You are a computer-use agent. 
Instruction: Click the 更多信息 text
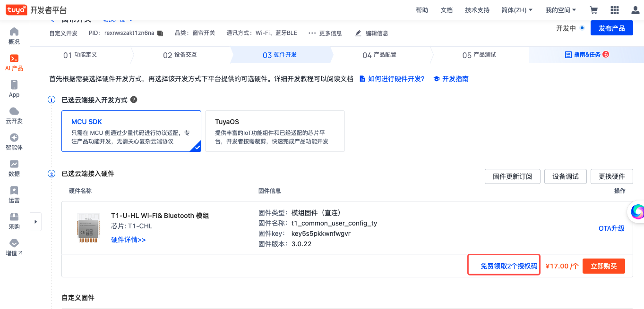[331, 33]
